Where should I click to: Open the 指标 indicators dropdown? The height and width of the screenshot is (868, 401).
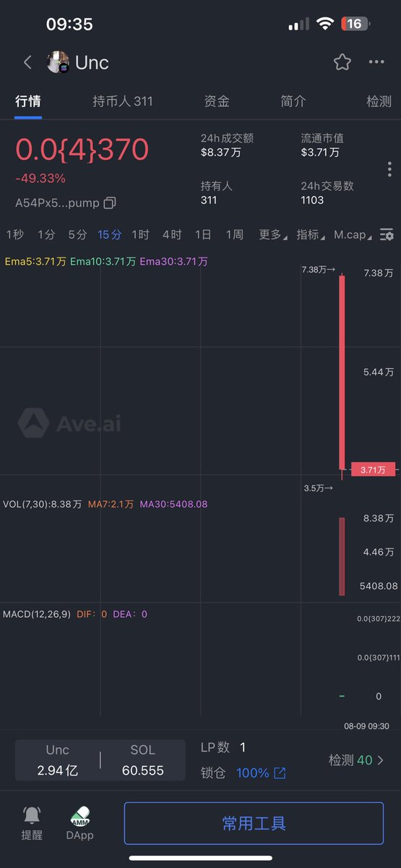click(311, 234)
